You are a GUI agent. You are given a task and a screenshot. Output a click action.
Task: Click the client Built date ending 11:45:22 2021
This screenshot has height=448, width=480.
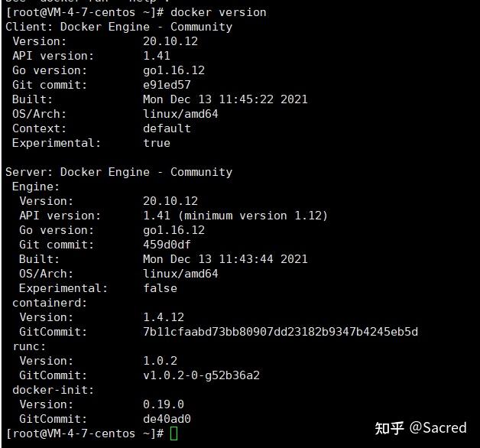[225, 99]
